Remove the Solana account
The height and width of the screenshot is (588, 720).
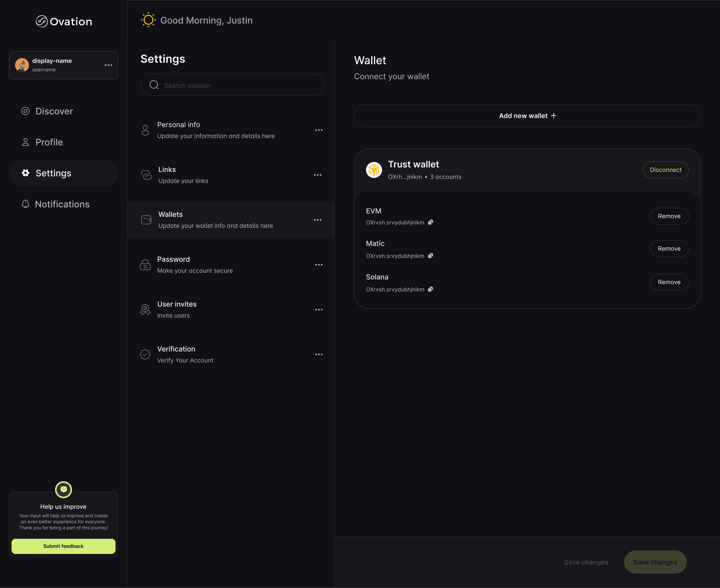coord(669,282)
